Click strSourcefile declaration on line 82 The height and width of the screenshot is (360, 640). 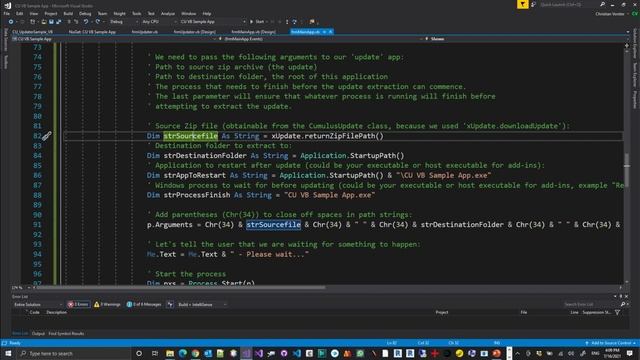pos(191,136)
